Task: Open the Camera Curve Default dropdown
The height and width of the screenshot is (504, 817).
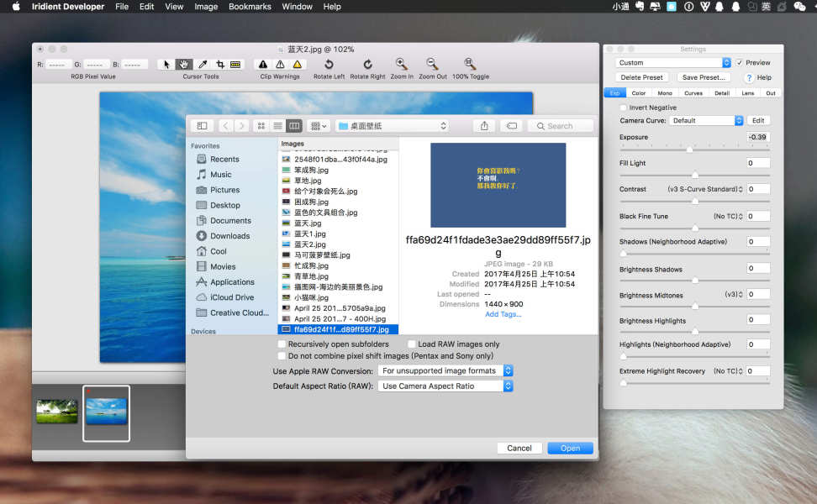Action: click(706, 120)
